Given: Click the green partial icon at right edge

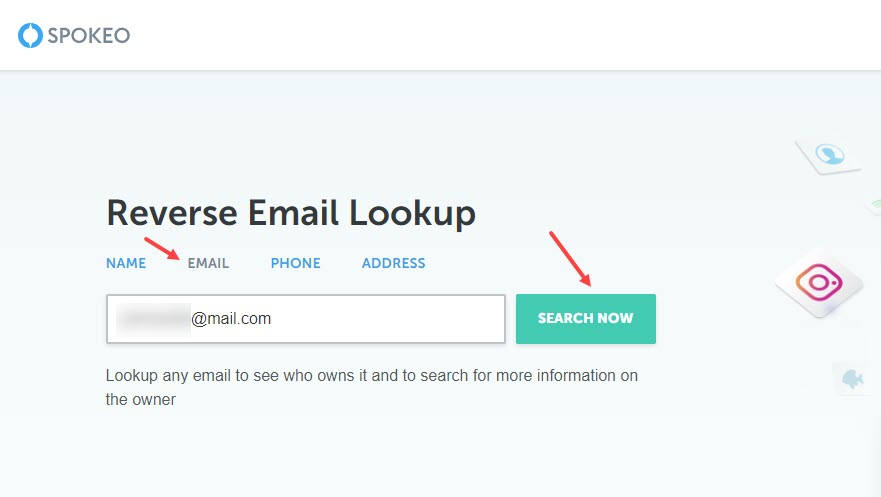Looking at the screenshot, I should click(874, 204).
